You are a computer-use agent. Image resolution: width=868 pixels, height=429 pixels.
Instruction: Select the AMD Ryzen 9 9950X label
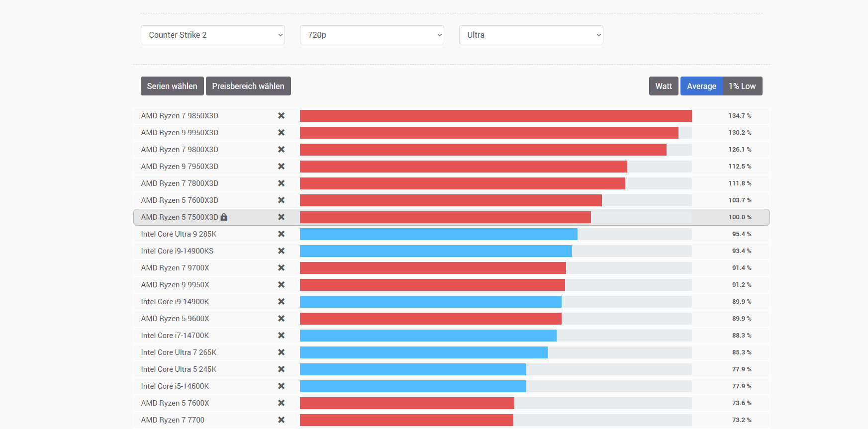tap(175, 285)
